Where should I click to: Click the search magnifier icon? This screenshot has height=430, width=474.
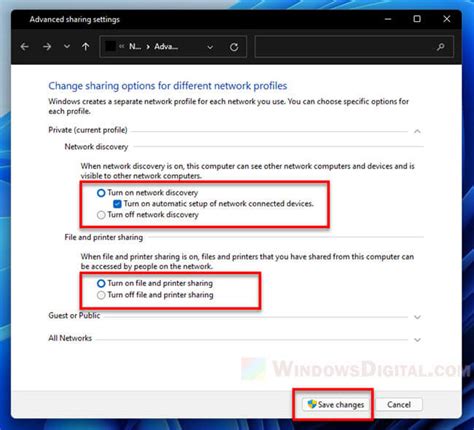tap(441, 47)
